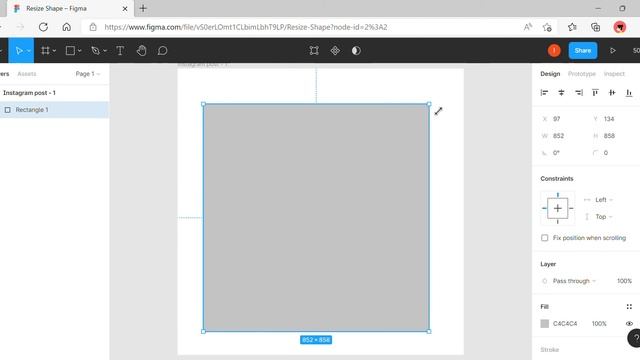Click the Stroke section heading
The image size is (640, 360).
[x=549, y=350]
